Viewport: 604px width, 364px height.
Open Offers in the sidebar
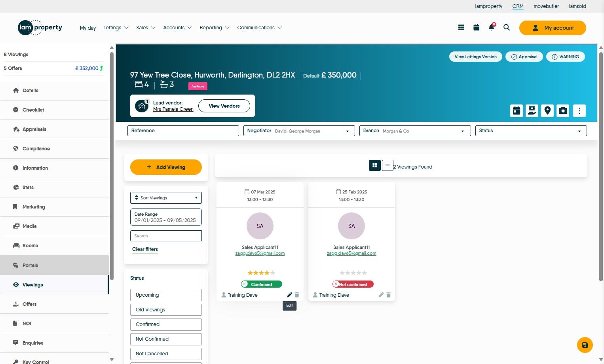(54, 304)
